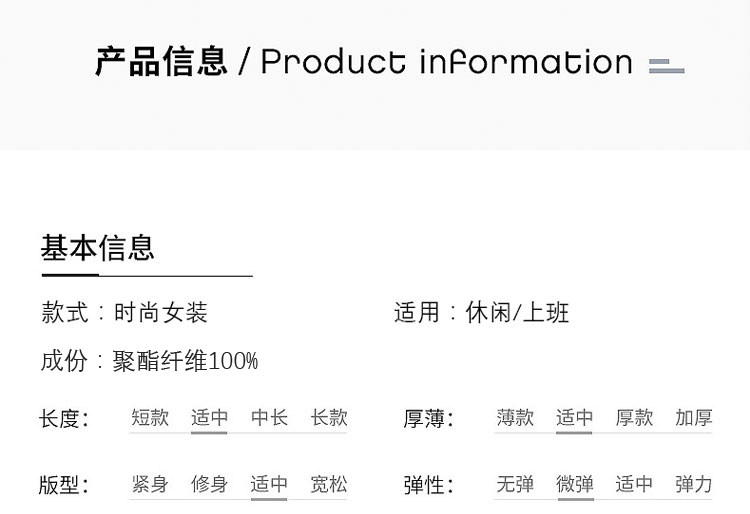Select 适中 in the 厚薄 row
Screen dimensions: 750x514
[x=574, y=418]
